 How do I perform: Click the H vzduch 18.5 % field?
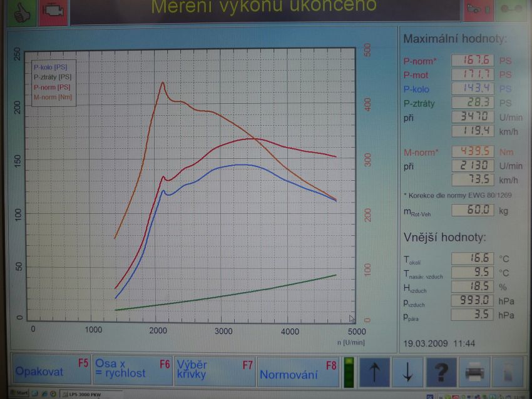(x=473, y=286)
